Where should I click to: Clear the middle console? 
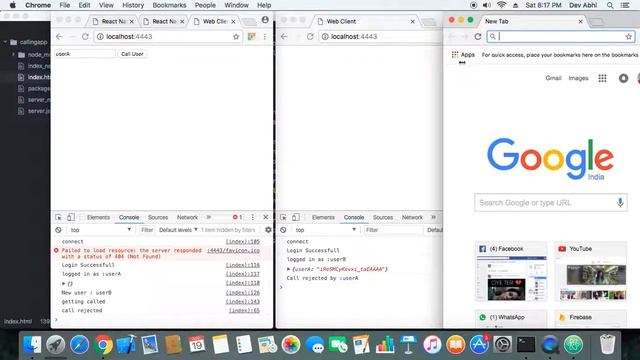pyautogui.click(x=283, y=230)
